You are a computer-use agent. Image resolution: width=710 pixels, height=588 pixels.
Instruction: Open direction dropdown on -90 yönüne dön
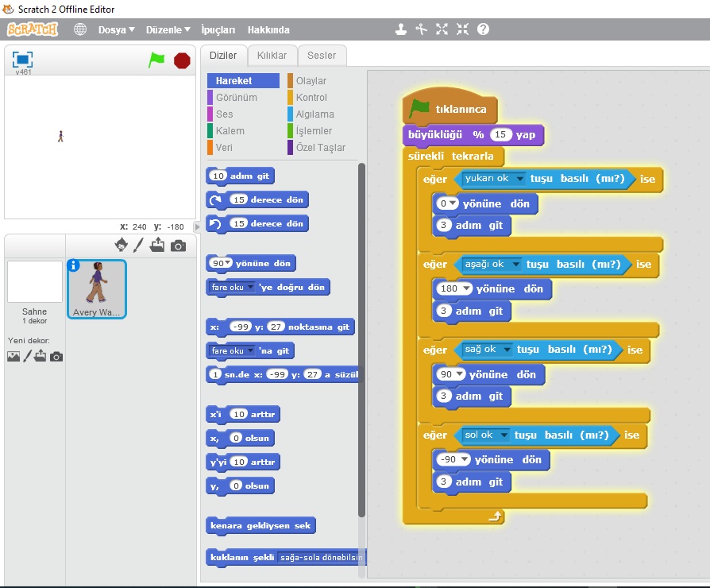click(464, 459)
